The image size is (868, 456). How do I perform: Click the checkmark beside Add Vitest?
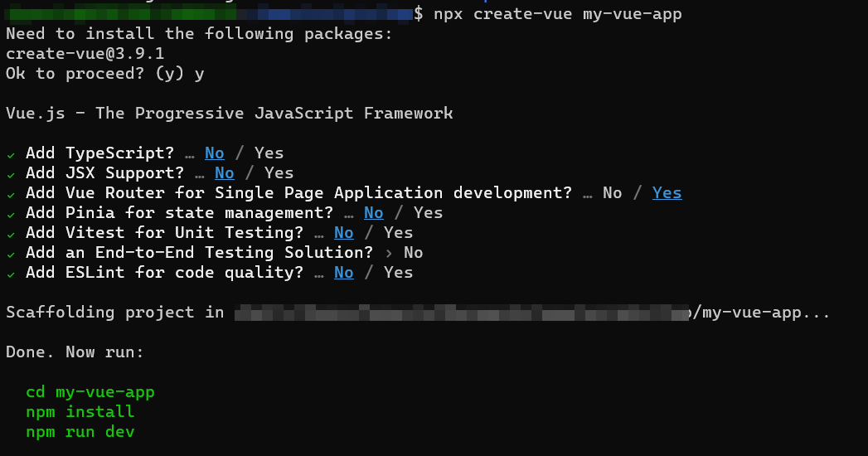point(11,235)
